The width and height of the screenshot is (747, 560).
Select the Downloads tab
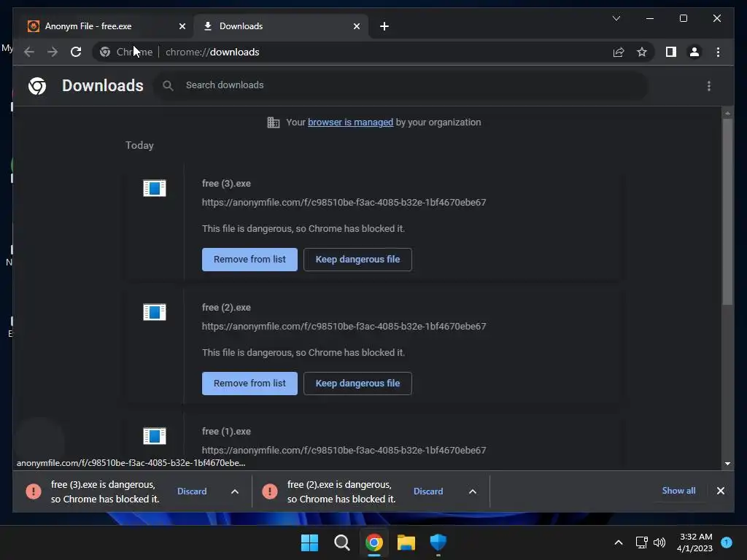pos(281,26)
